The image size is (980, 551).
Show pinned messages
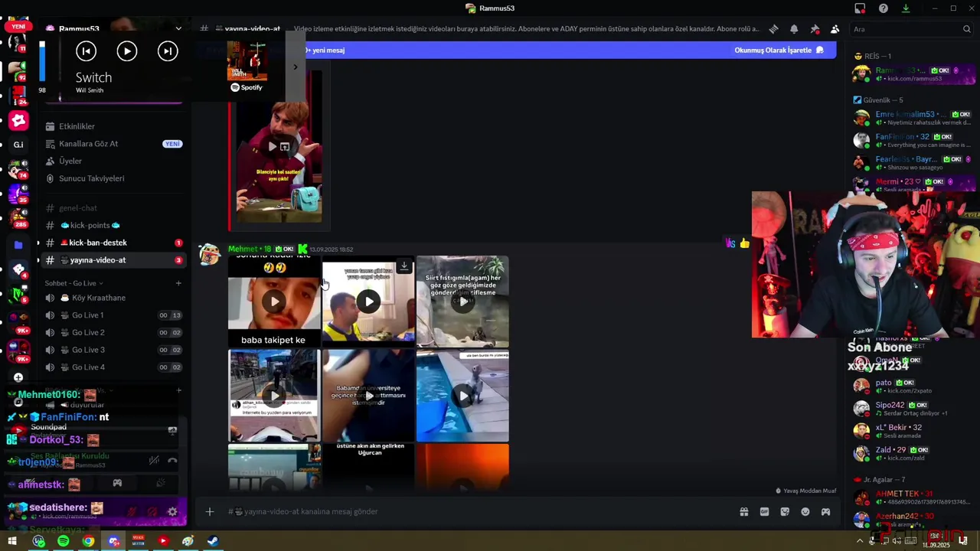click(815, 29)
